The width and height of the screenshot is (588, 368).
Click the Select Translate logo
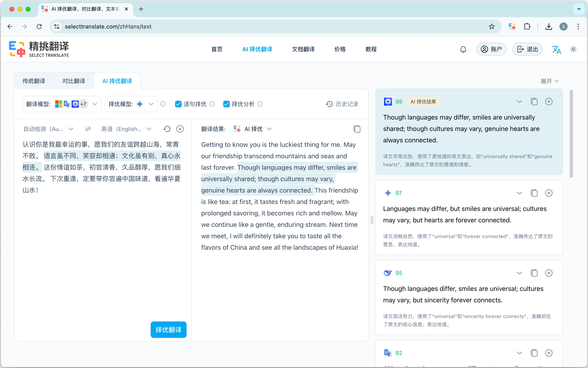[x=39, y=49]
